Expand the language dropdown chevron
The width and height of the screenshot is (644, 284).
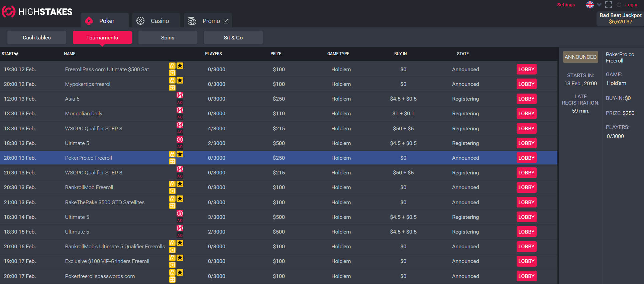(599, 5)
